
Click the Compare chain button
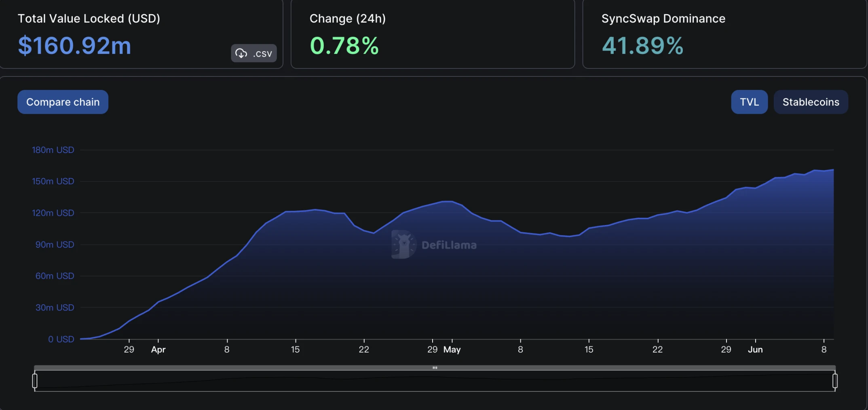coord(63,102)
